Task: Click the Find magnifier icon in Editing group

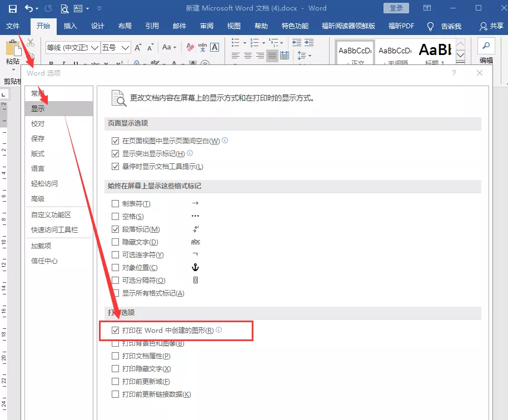Action: (x=486, y=46)
